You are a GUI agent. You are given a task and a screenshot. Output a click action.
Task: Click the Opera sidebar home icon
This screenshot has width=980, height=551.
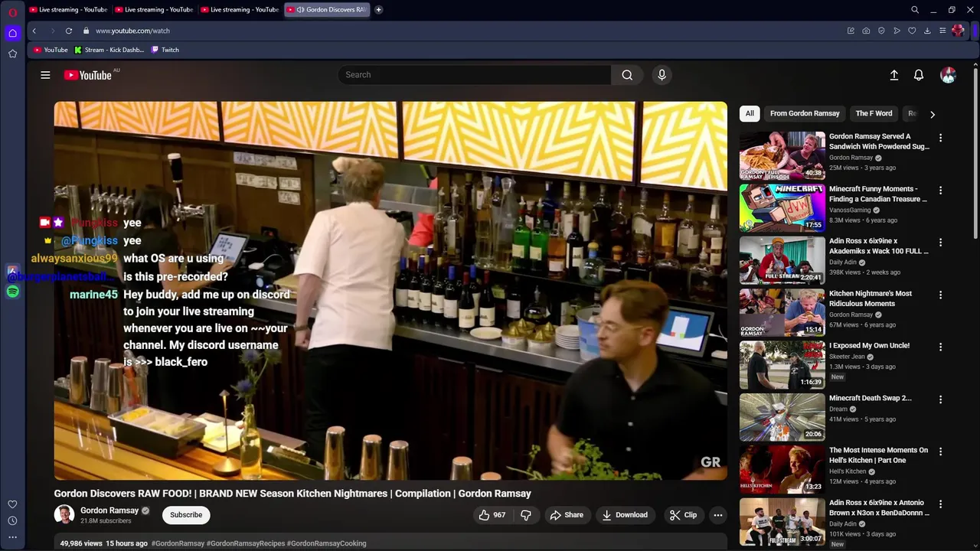pos(12,33)
